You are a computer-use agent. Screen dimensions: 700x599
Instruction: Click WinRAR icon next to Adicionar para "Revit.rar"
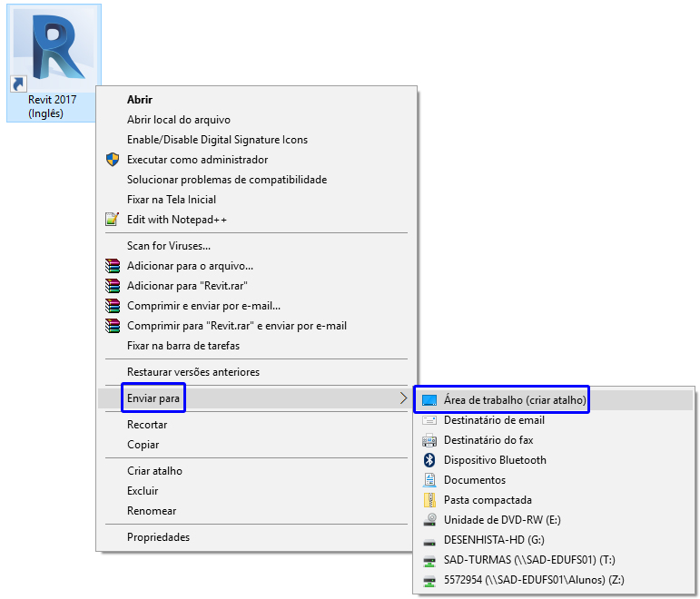click(113, 286)
